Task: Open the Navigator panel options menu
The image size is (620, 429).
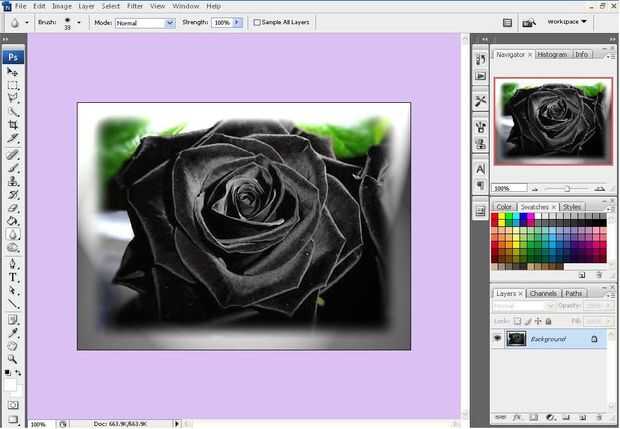Action: 612,56
